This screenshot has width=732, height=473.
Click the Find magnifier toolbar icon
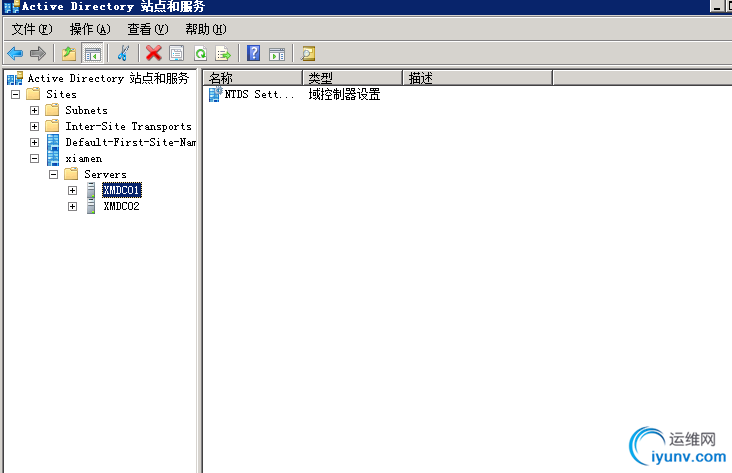(x=308, y=53)
